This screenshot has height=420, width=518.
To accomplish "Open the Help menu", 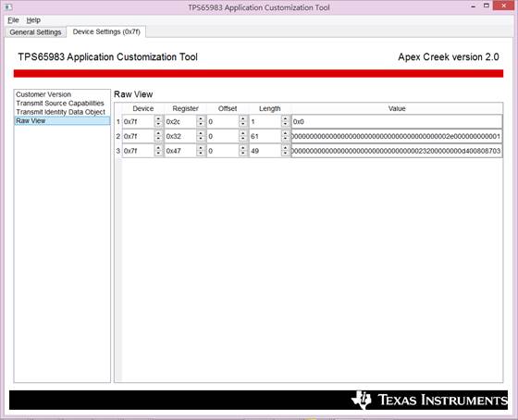I will [33, 20].
